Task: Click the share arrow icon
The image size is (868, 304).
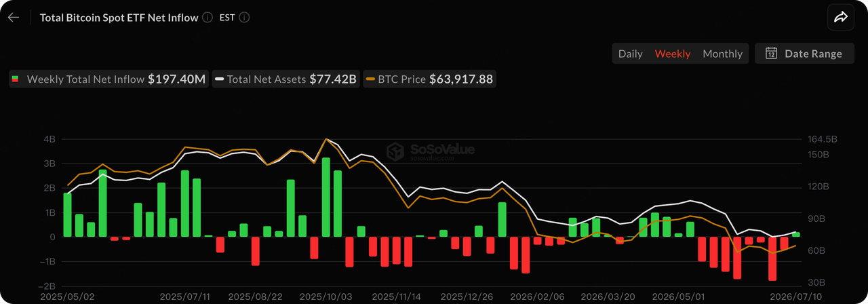Action: click(841, 18)
